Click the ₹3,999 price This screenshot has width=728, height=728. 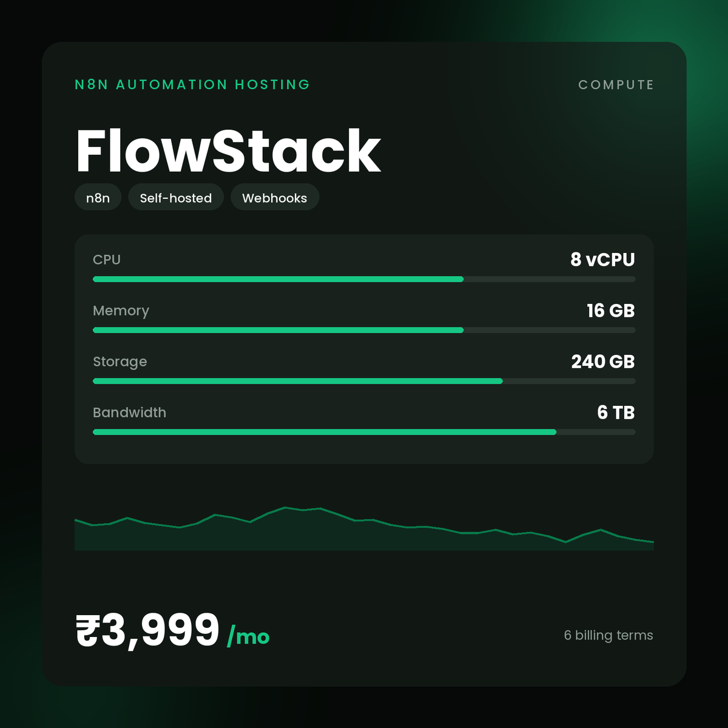click(147, 630)
